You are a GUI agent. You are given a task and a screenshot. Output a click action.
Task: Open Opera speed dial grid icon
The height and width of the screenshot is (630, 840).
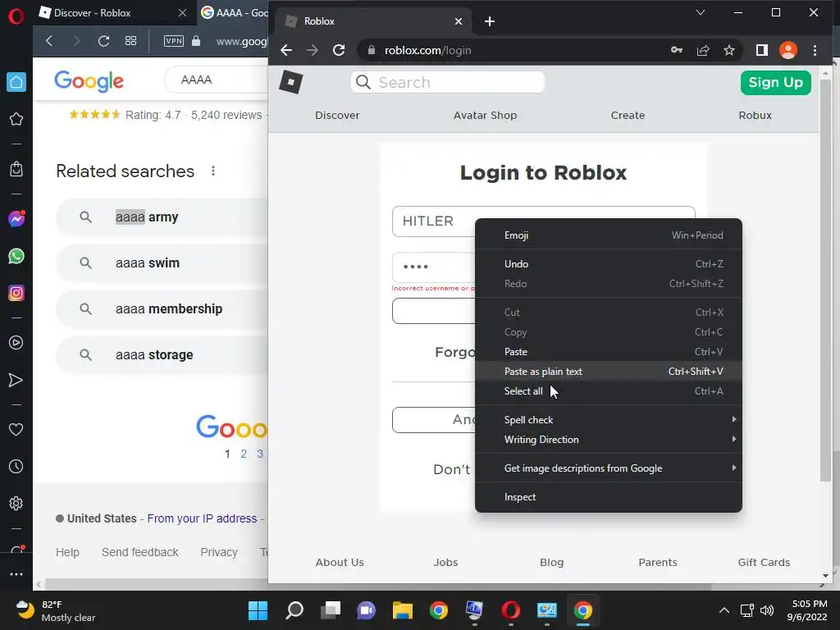click(x=130, y=41)
